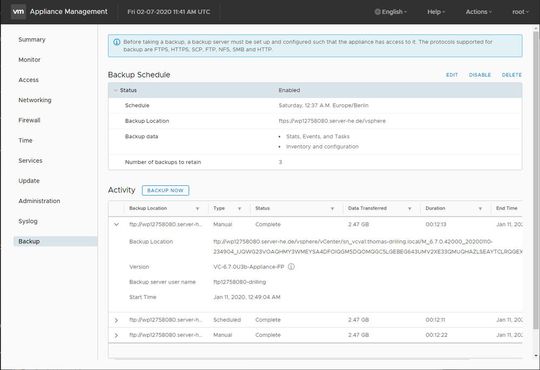The width and height of the screenshot is (540, 370).
Task: Open Services in the sidebar
Action: 30,161
